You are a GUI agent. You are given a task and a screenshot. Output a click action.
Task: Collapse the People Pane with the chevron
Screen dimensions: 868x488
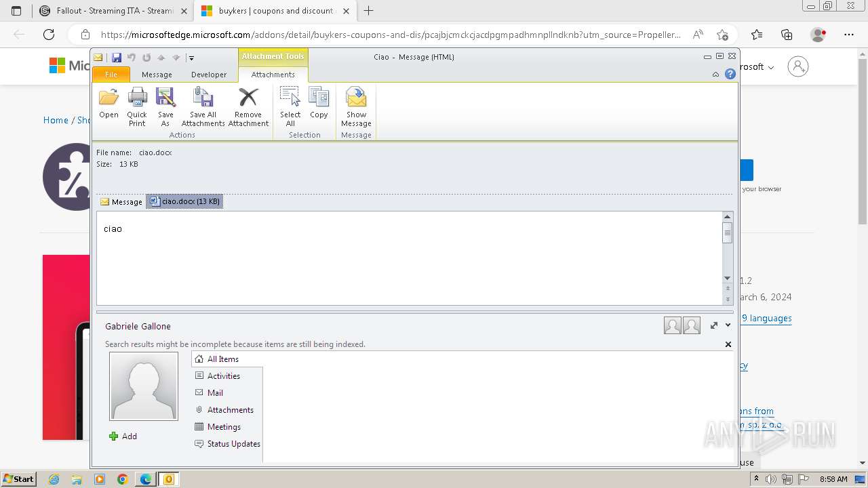pyautogui.click(x=728, y=325)
